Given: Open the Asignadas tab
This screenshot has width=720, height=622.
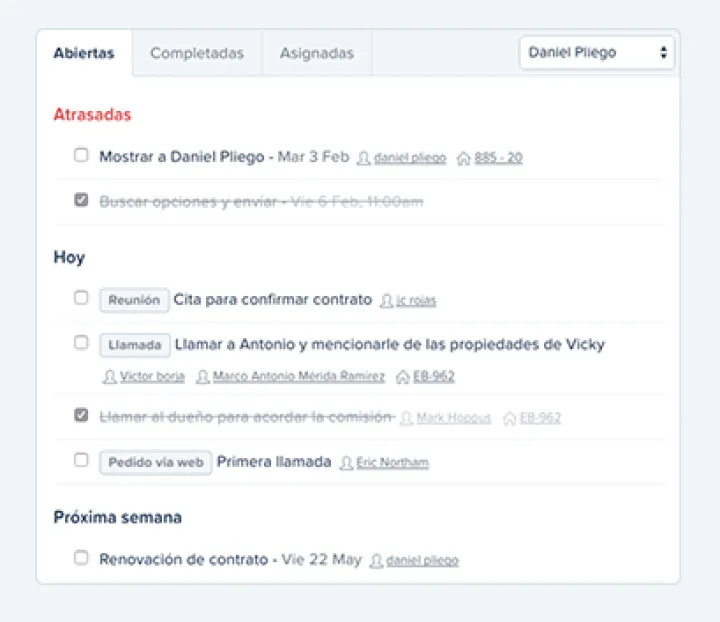Looking at the screenshot, I should click(x=316, y=54).
